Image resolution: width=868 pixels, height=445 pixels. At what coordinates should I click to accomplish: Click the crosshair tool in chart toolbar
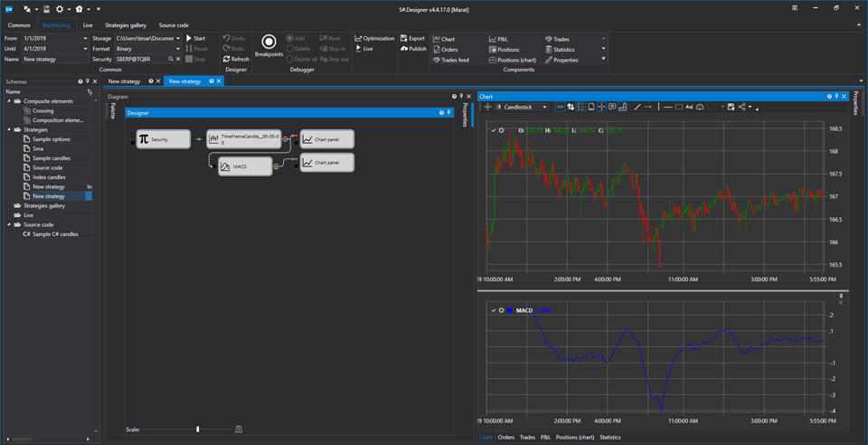coord(601,107)
